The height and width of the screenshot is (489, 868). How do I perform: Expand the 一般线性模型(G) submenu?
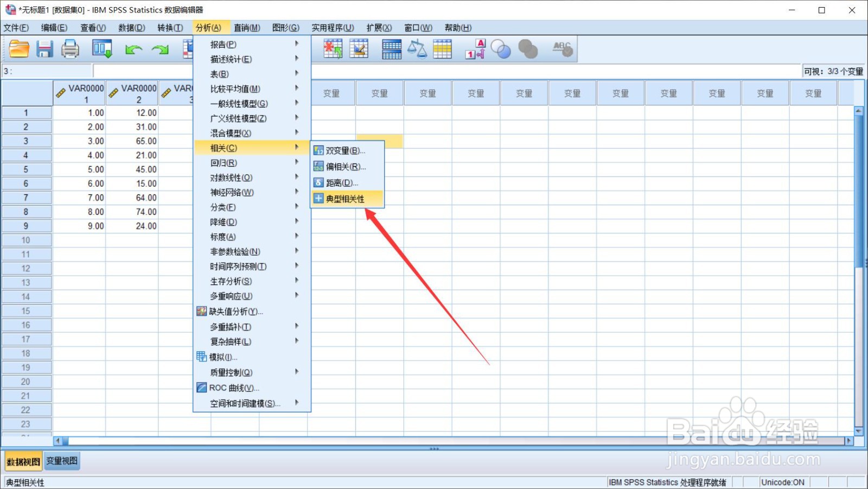pyautogui.click(x=252, y=104)
